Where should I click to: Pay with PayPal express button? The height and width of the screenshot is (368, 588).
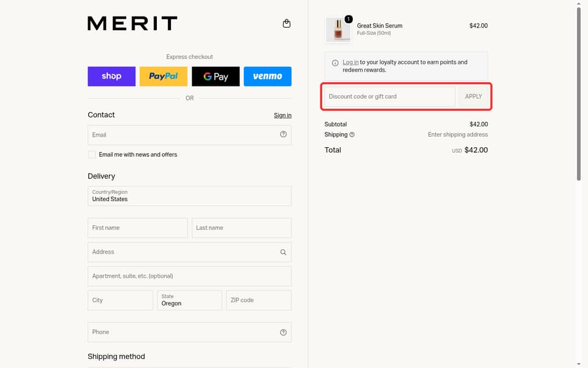click(x=164, y=76)
